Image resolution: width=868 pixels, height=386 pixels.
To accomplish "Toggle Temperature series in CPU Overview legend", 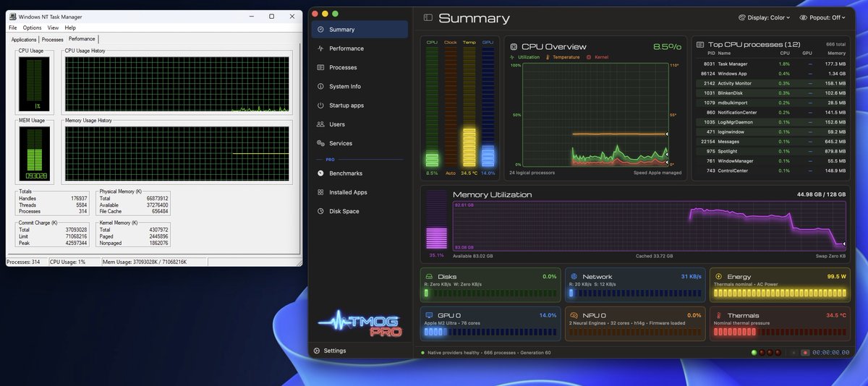I will click(x=561, y=57).
